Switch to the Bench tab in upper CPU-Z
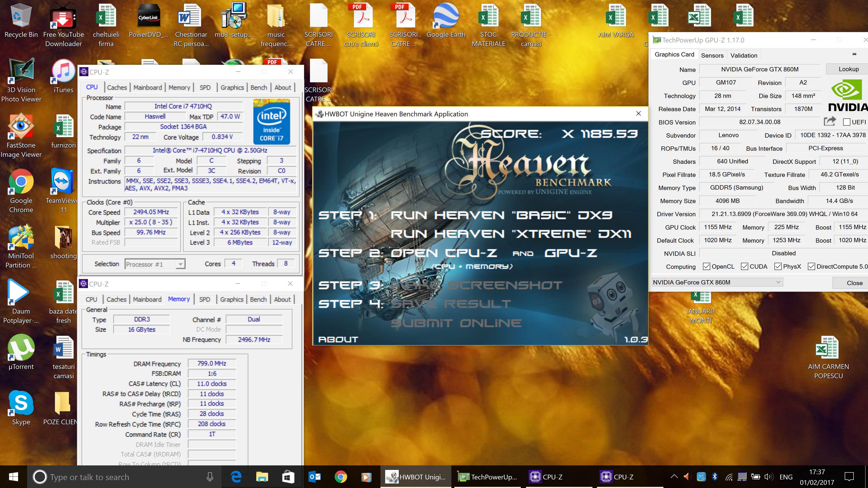 point(259,88)
